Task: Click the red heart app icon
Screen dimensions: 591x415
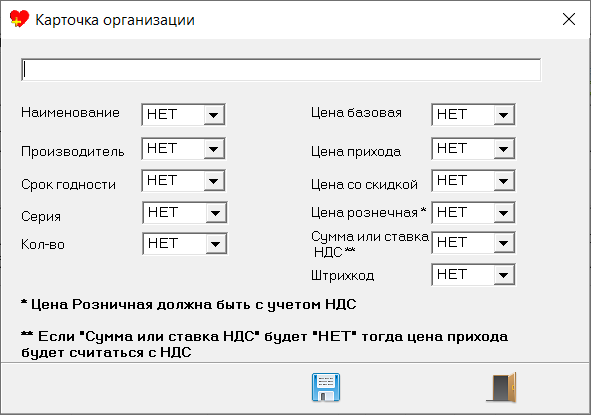Action: 19,19
